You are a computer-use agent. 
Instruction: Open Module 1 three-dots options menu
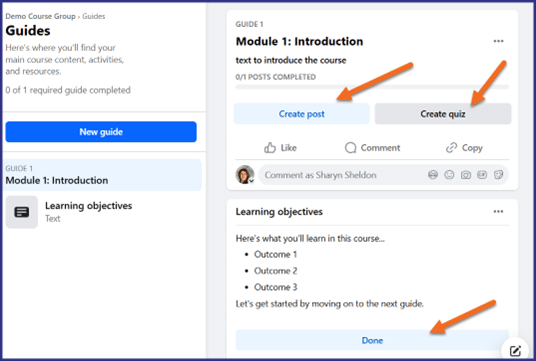pyautogui.click(x=498, y=41)
